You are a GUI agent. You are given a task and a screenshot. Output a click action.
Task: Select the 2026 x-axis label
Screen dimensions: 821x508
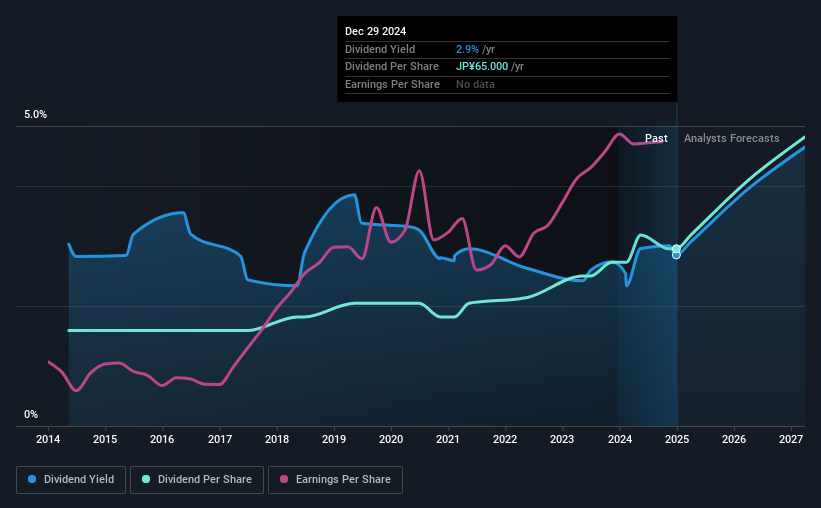(734, 439)
